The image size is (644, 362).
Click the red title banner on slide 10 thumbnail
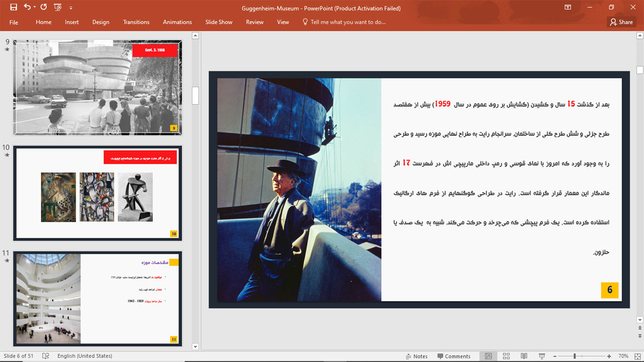[x=140, y=157]
